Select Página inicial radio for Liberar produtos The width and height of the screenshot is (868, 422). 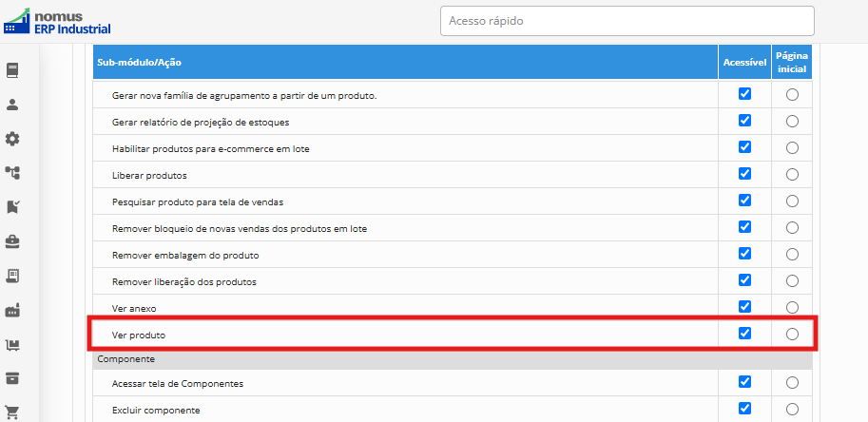click(x=792, y=175)
